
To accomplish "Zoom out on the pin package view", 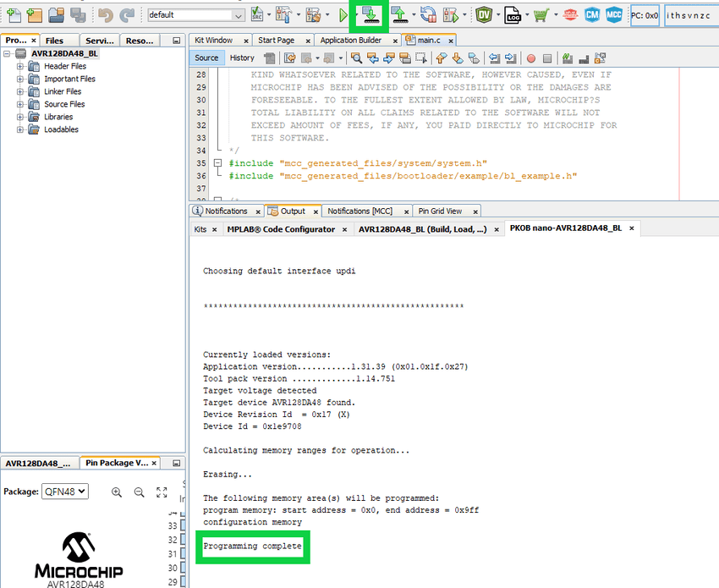I will (x=139, y=492).
